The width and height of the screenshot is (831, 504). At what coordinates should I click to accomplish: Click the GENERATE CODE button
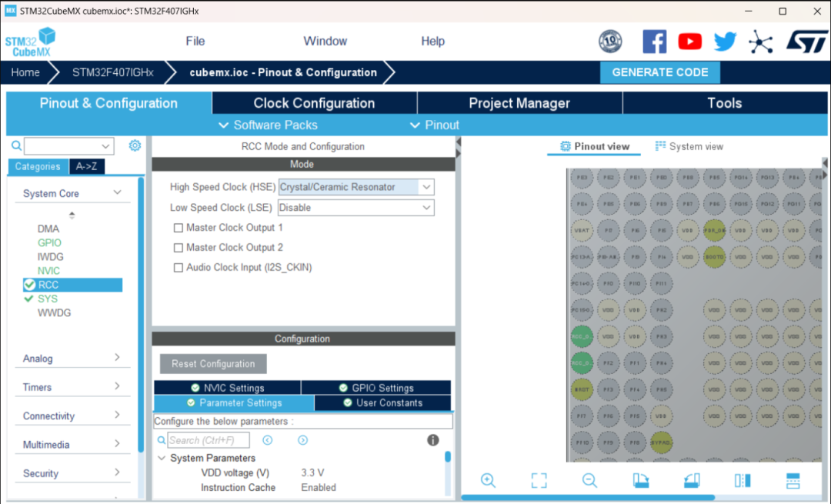660,72
